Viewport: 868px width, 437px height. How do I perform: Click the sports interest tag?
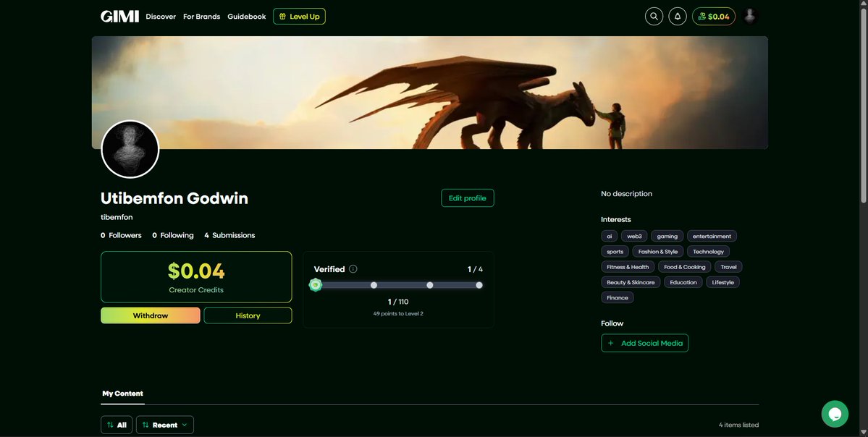[615, 252]
